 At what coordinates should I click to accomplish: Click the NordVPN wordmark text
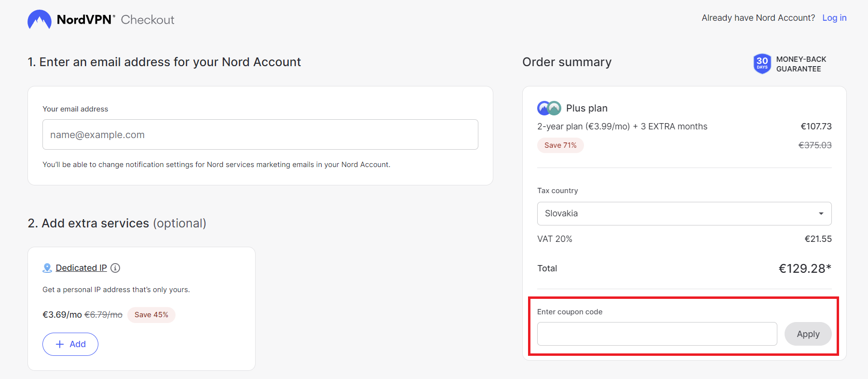[x=85, y=20]
